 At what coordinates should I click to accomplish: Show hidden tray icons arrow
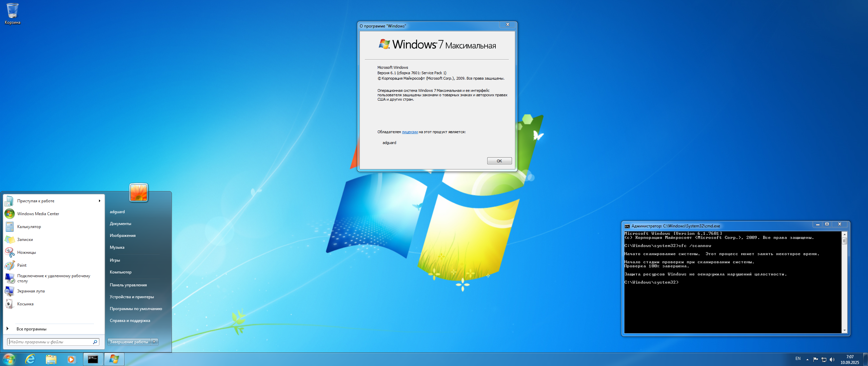click(807, 359)
